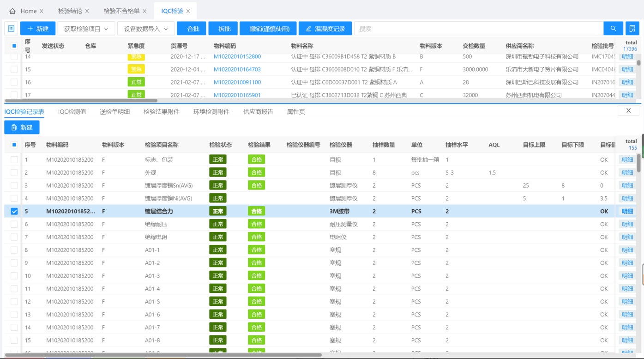Open the 属性页 sub-tab

coord(296,111)
